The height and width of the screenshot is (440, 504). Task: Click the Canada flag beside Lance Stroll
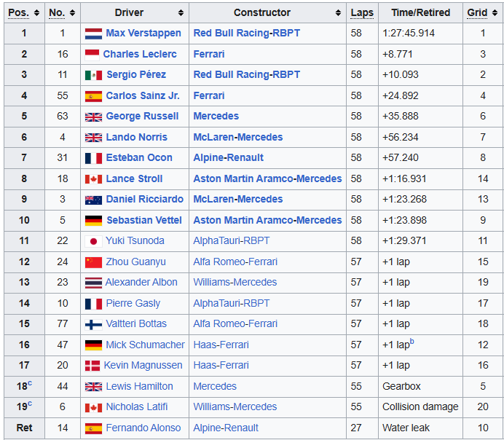tap(93, 179)
